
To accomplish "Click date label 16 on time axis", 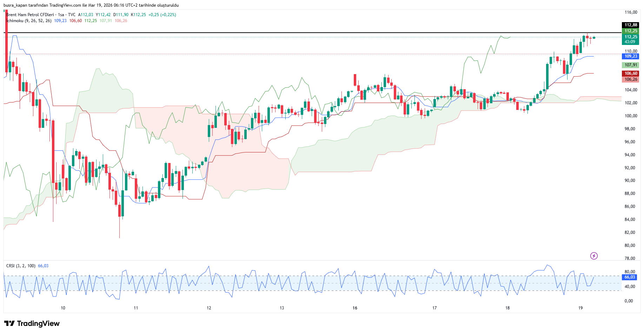I will tap(355, 308).
